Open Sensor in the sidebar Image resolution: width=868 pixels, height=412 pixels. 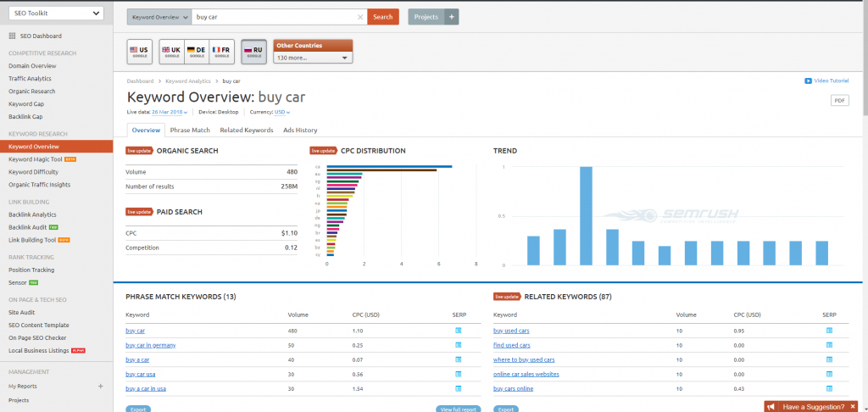[x=18, y=283]
